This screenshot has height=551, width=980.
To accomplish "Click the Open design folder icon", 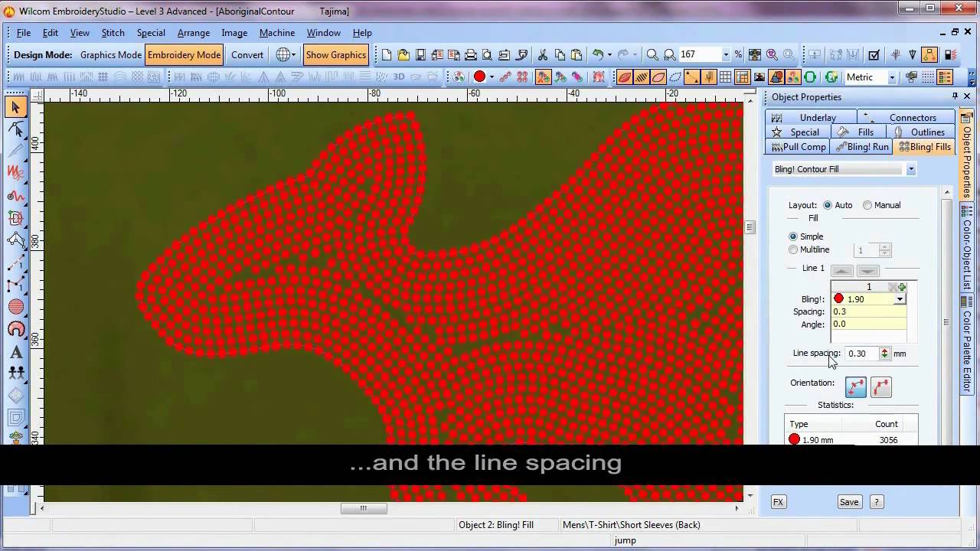I will pyautogui.click(x=403, y=54).
